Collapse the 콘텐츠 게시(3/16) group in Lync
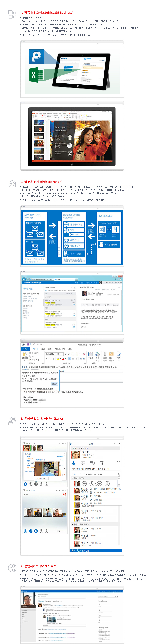 72,524
